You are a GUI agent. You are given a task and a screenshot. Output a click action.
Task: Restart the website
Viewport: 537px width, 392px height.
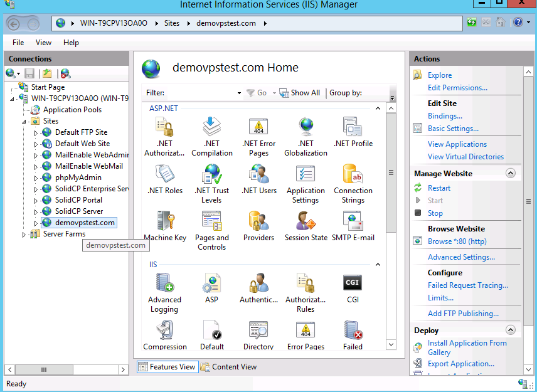pyautogui.click(x=439, y=188)
